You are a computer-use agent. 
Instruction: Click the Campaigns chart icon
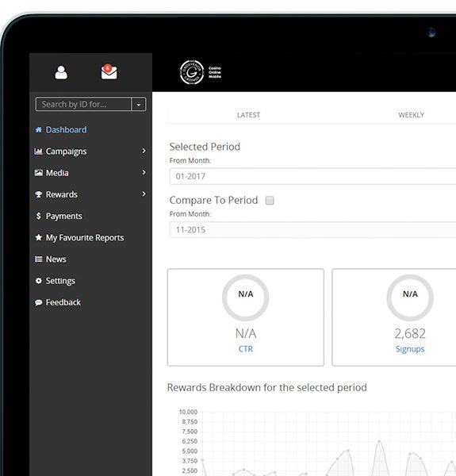[38, 152]
